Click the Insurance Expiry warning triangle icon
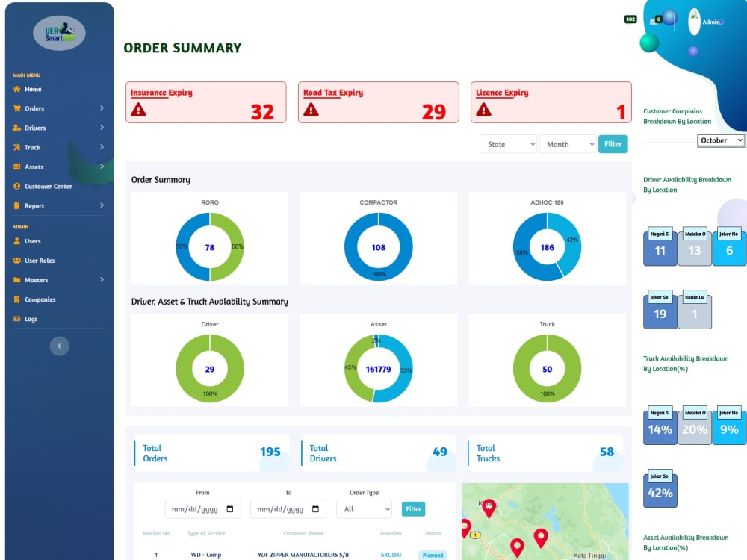747x560 pixels. 139,110
